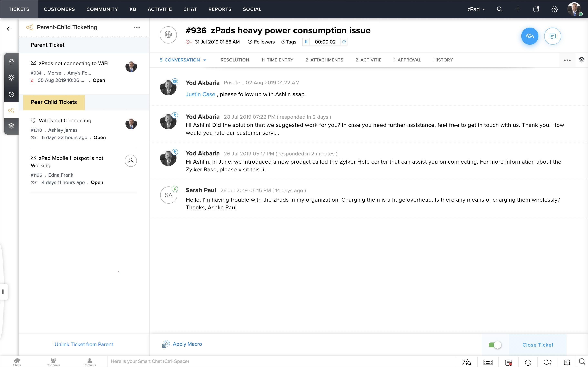Click the lightbulb icon in left sidebar

[x=11, y=78]
